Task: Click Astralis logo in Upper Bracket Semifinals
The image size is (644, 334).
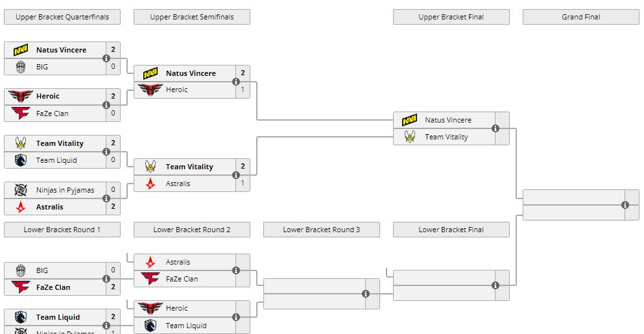Action: coord(150,184)
